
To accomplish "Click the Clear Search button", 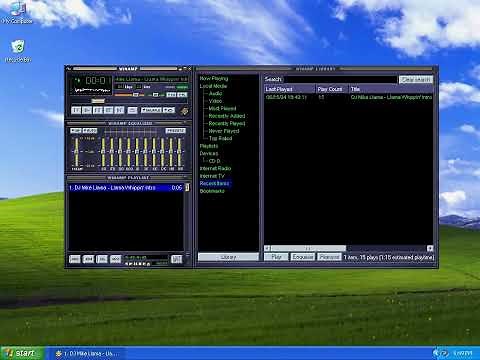I will click(416, 79).
